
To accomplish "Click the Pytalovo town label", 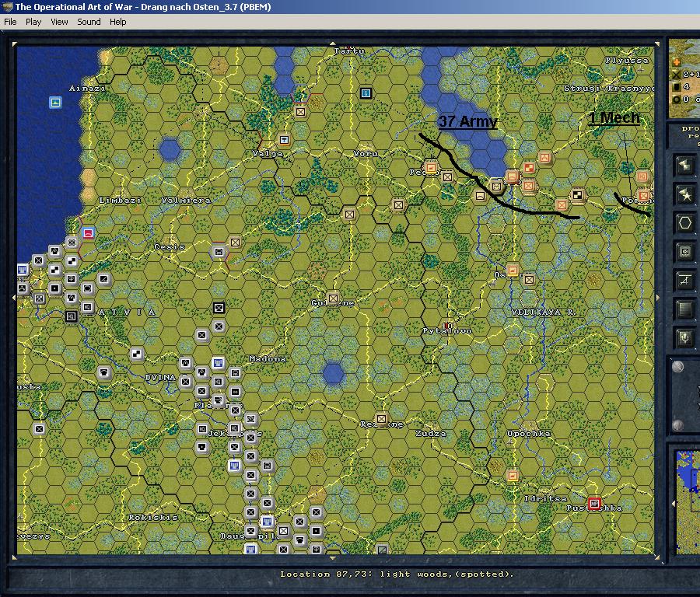I will [447, 331].
